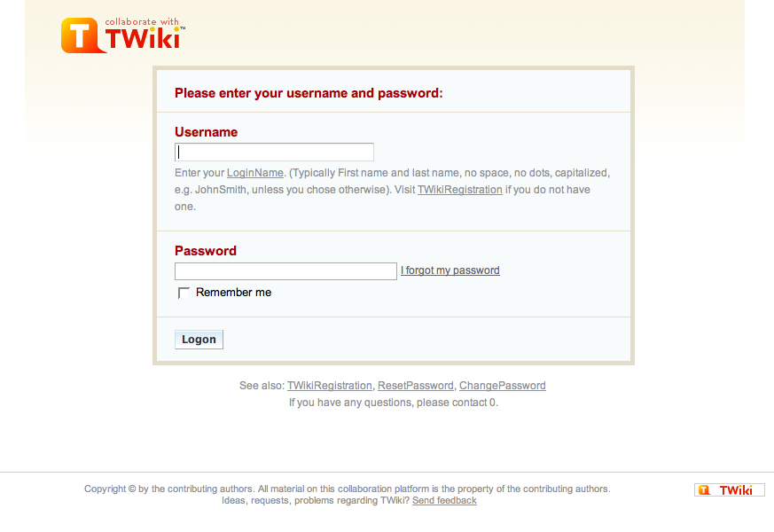Click the 'Please enter your username and password' heading
Image resolution: width=774 pixels, height=532 pixels.
308,92
